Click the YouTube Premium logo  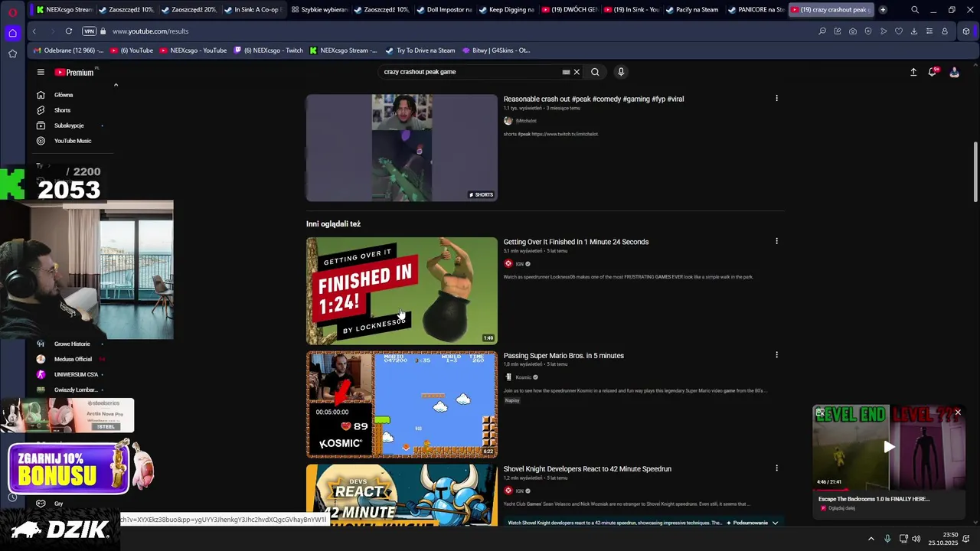click(x=74, y=72)
